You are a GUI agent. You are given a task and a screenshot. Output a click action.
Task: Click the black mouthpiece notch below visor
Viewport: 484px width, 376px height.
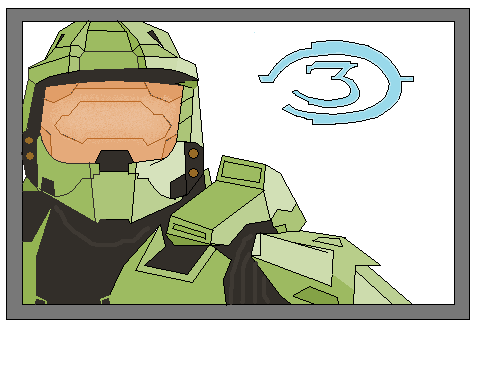coord(114,161)
